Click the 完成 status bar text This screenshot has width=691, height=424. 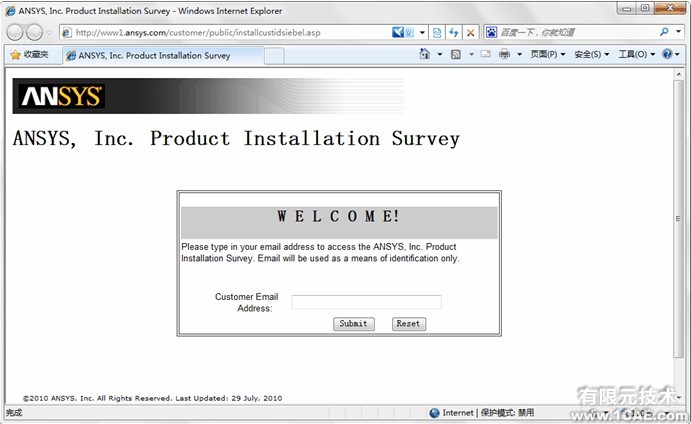[14, 413]
